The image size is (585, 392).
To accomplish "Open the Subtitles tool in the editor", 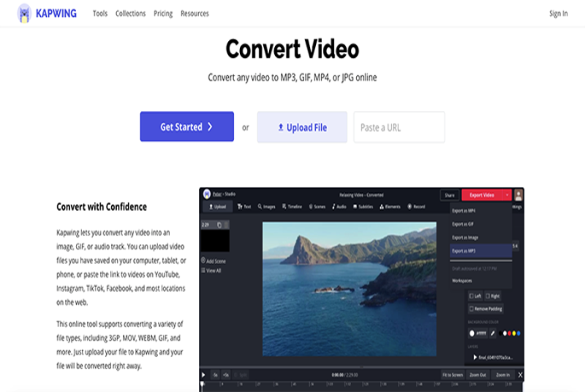I will coord(363,207).
